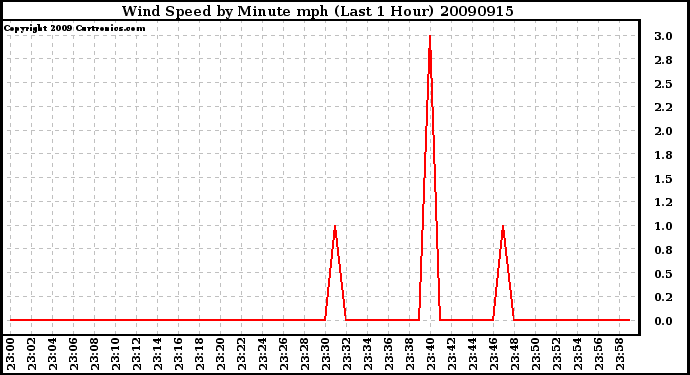Click the 23:58 time axis label
This screenshot has height=375, width=690.
click(620, 354)
